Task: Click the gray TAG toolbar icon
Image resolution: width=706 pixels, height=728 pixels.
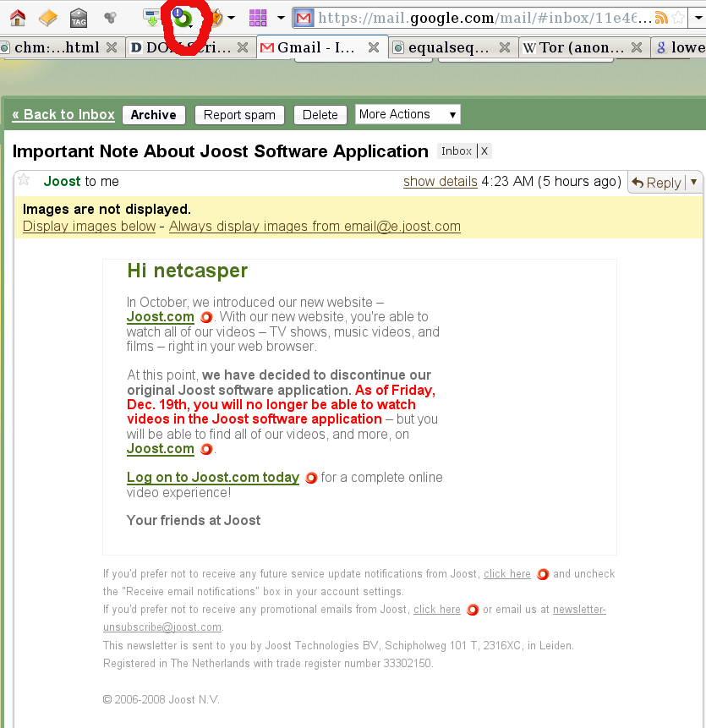Action: click(79, 18)
